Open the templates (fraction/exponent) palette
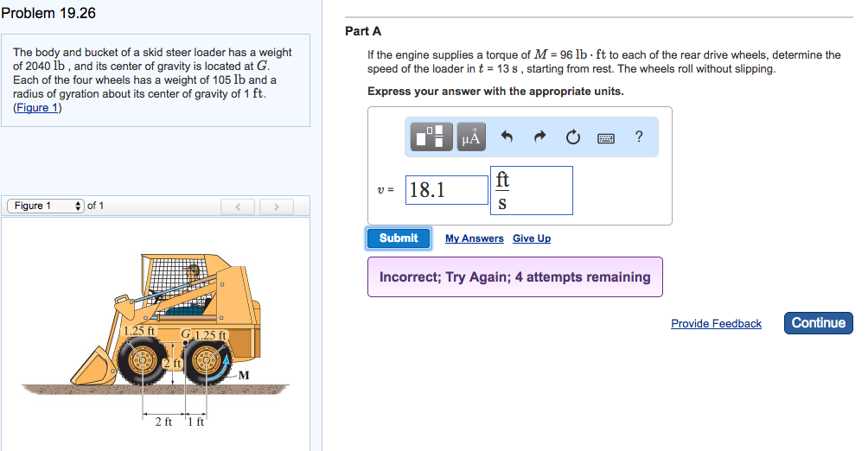868x451 pixels. click(434, 137)
